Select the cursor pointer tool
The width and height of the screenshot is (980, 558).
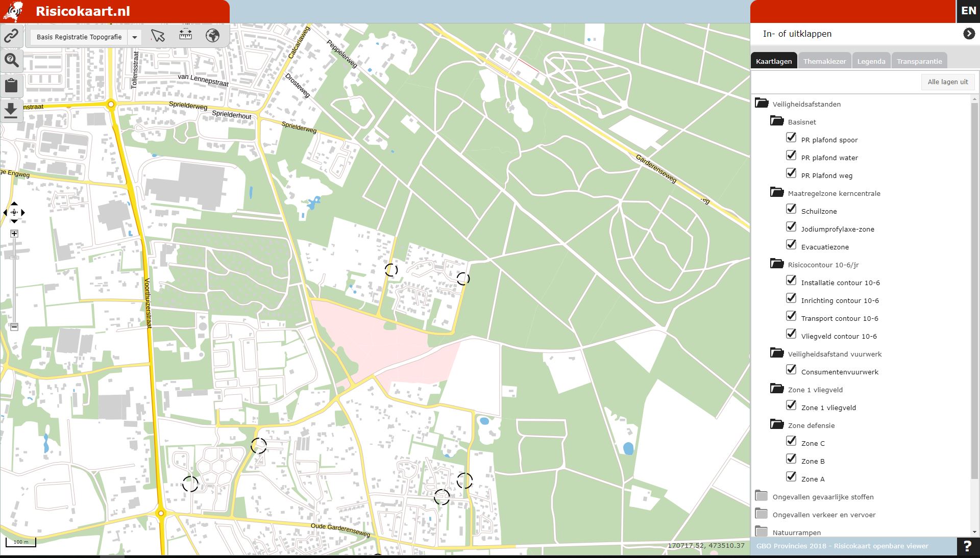coord(158,36)
